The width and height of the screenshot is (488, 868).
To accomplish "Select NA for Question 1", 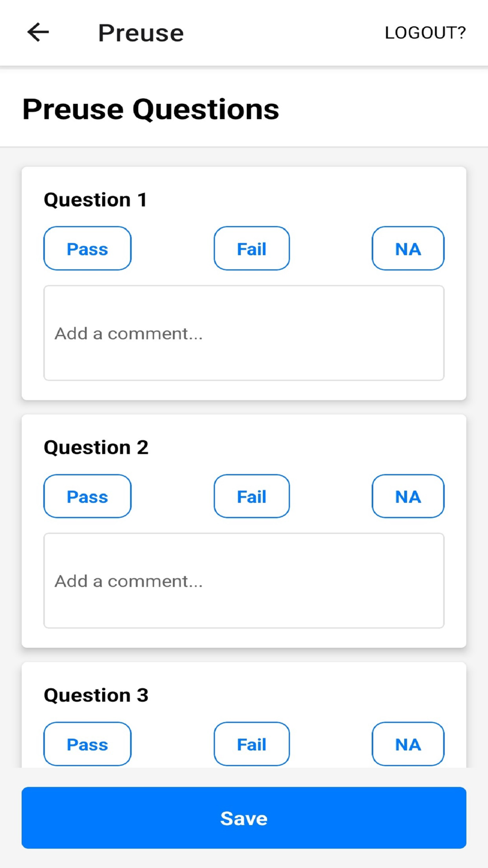I will pos(408,248).
